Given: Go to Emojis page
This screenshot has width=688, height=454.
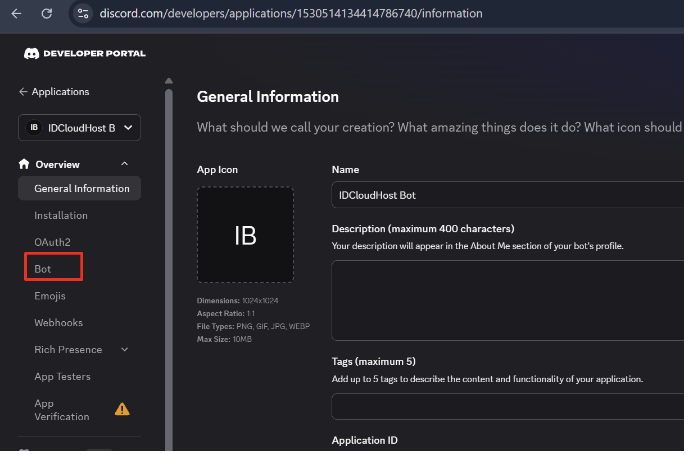Looking at the screenshot, I should click(x=50, y=297).
